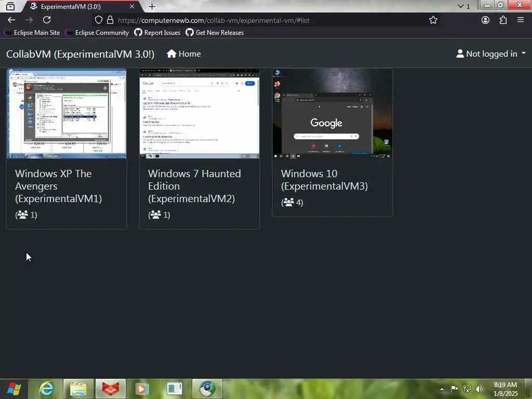Screen dimensions: 532x399
Task: Click the Windows XP The Avengers (ExperimentalVM1) title
Action: click(58, 186)
